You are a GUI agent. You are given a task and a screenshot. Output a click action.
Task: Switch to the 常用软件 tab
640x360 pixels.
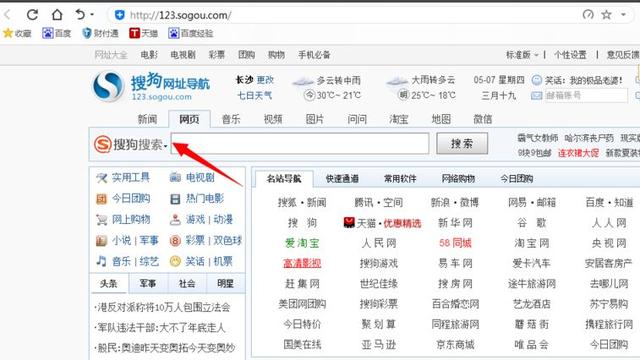coord(400,179)
